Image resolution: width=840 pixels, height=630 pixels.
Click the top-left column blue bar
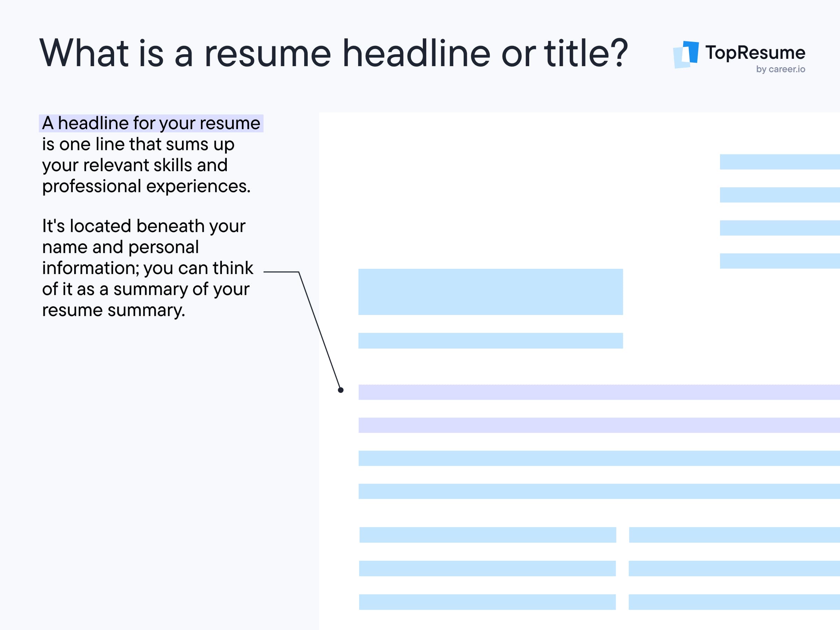click(488, 535)
